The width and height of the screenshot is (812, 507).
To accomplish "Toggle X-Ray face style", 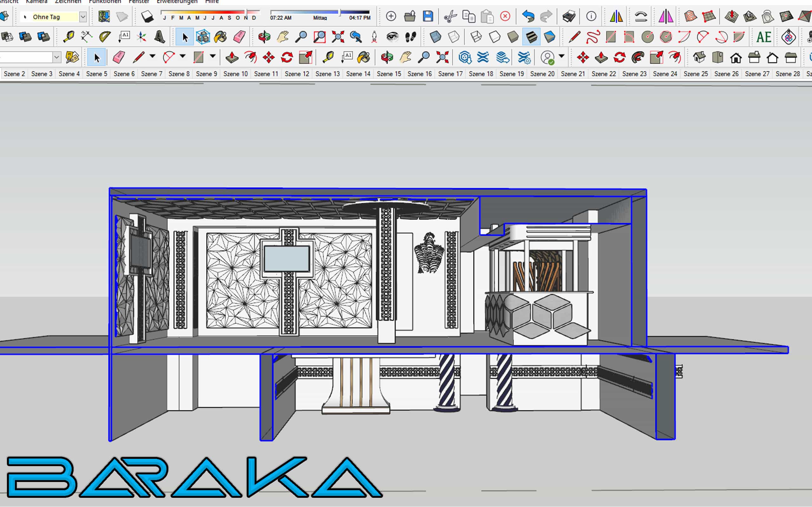I will coord(435,37).
